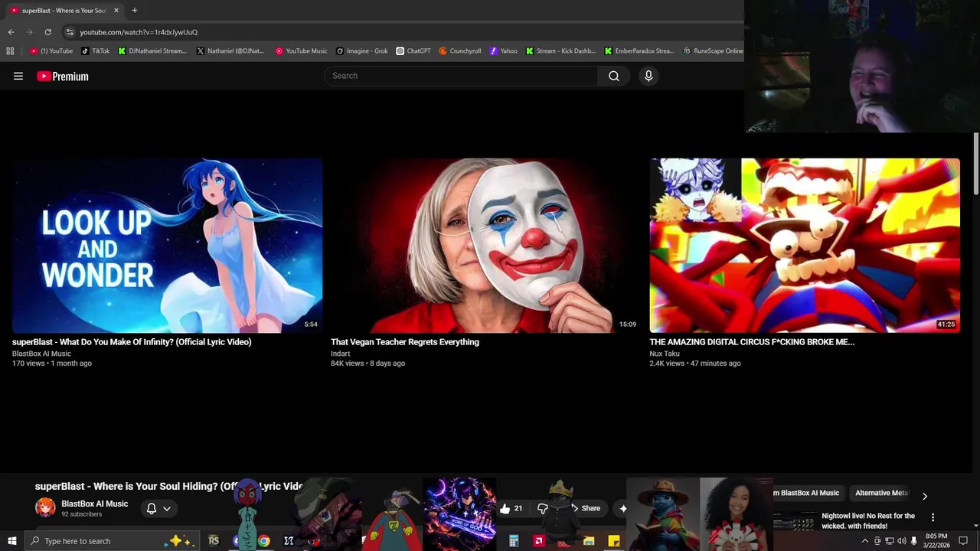Open BlastBox AI Music under Infinity video
Screen dimensions: 980x551
click(41, 354)
